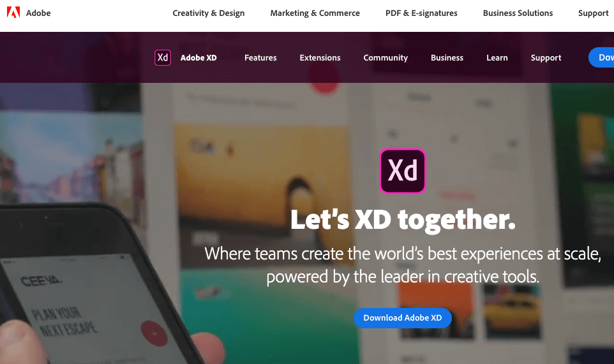The height and width of the screenshot is (364, 614).
Task: Open the Community tab
Action: [x=386, y=57]
